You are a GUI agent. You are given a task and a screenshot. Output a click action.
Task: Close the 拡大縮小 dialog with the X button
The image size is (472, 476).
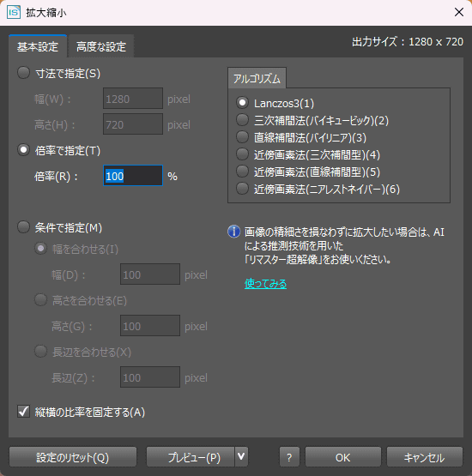tap(458, 12)
